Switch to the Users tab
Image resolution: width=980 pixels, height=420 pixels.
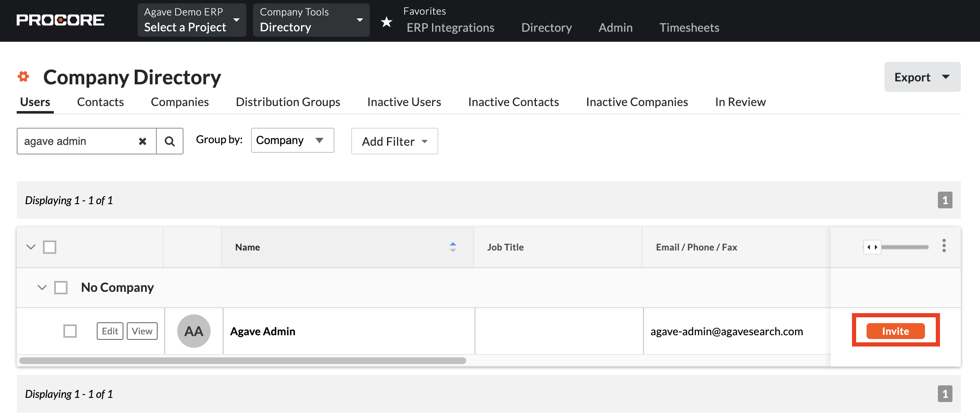pyautogui.click(x=35, y=102)
